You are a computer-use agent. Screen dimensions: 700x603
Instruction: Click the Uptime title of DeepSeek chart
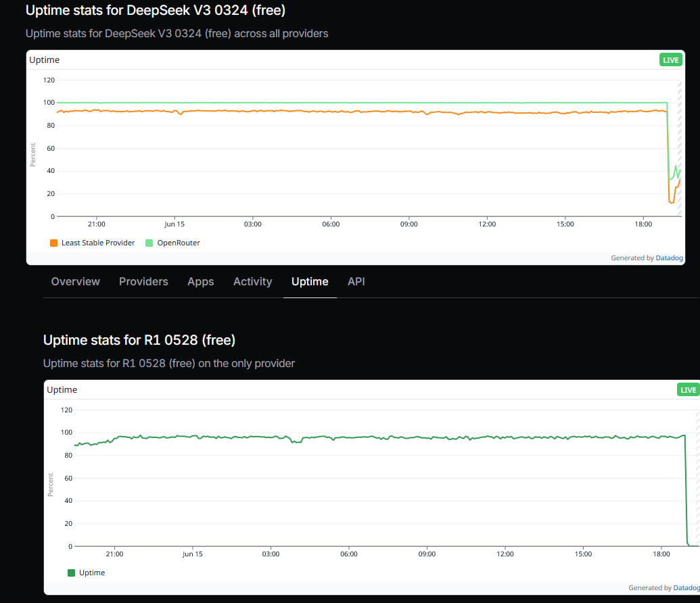coord(44,59)
